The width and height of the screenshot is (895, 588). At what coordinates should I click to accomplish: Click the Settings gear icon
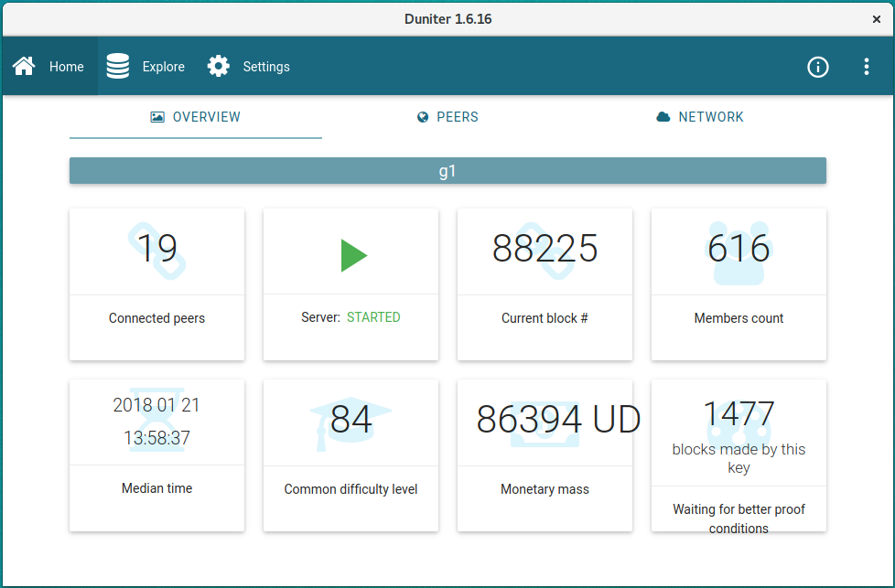point(218,66)
